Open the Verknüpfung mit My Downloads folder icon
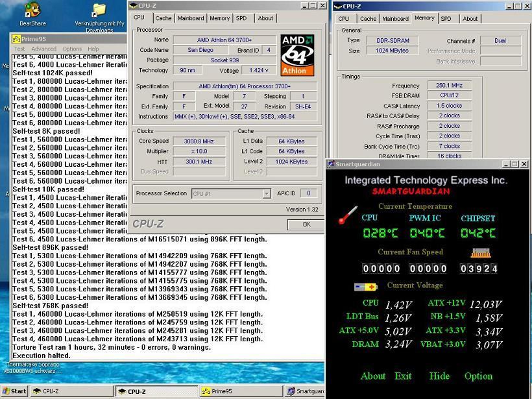The width and height of the screenshot is (532, 399). [x=99, y=18]
